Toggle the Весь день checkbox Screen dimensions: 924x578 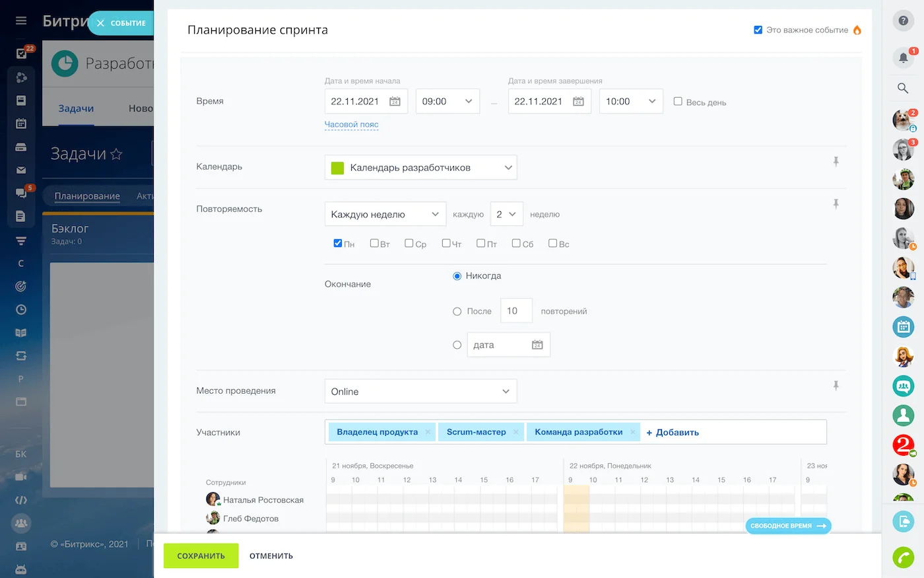pos(678,102)
